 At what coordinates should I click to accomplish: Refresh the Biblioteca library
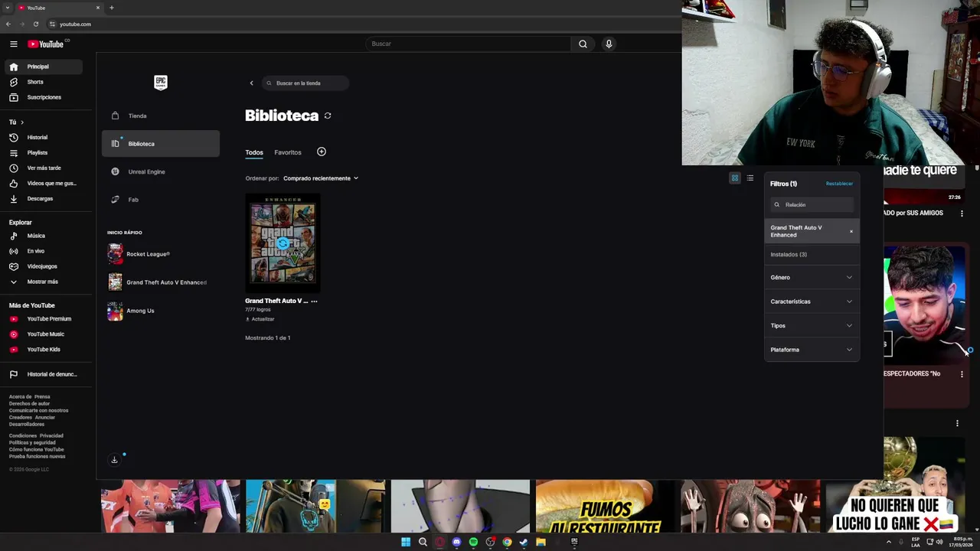328,116
